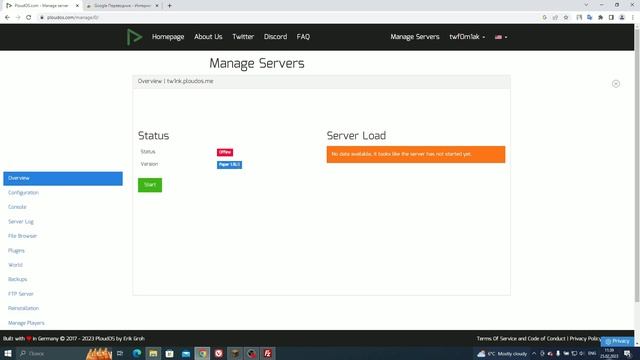Go forward in browser history

coord(18,18)
